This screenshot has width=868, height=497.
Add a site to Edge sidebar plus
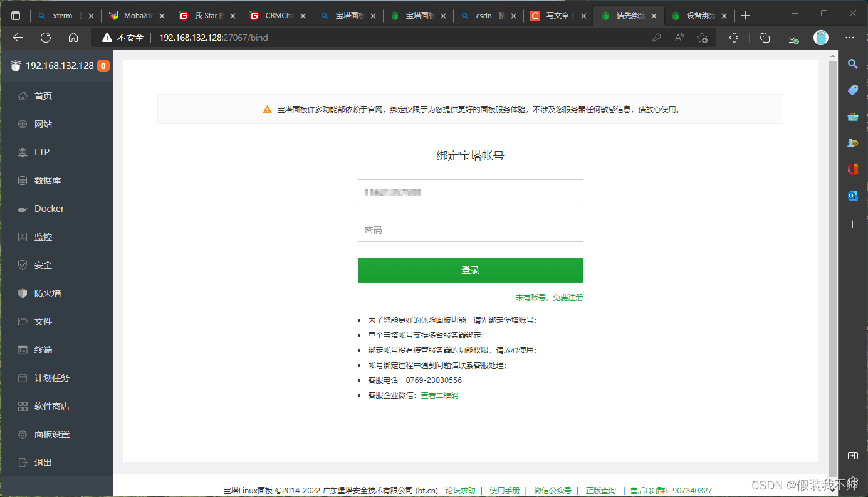[x=853, y=224]
